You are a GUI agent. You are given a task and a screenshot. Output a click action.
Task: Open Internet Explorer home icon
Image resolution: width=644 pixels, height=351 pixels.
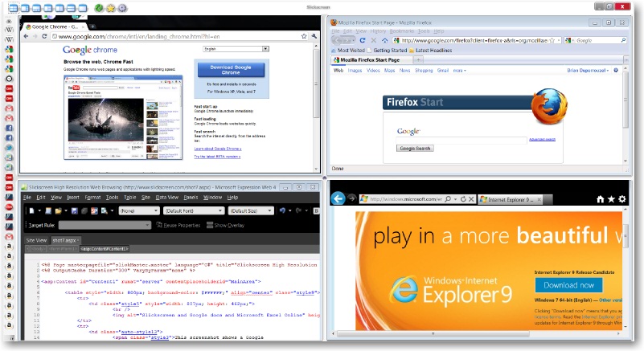600,199
